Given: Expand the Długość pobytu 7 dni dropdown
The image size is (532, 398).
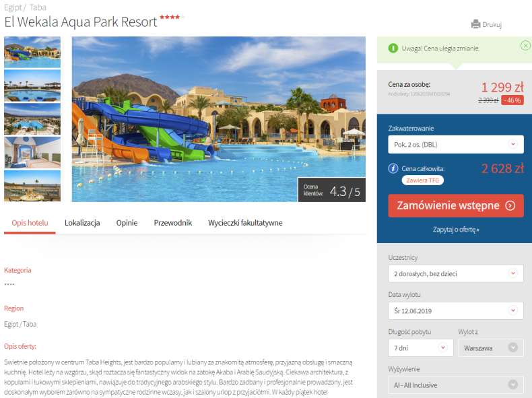Looking at the screenshot, I should [x=421, y=347].
